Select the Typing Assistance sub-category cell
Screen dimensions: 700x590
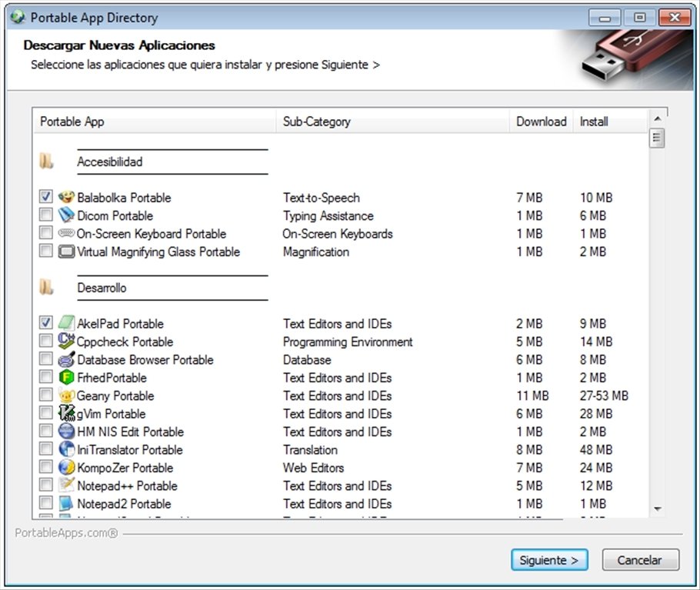328,216
